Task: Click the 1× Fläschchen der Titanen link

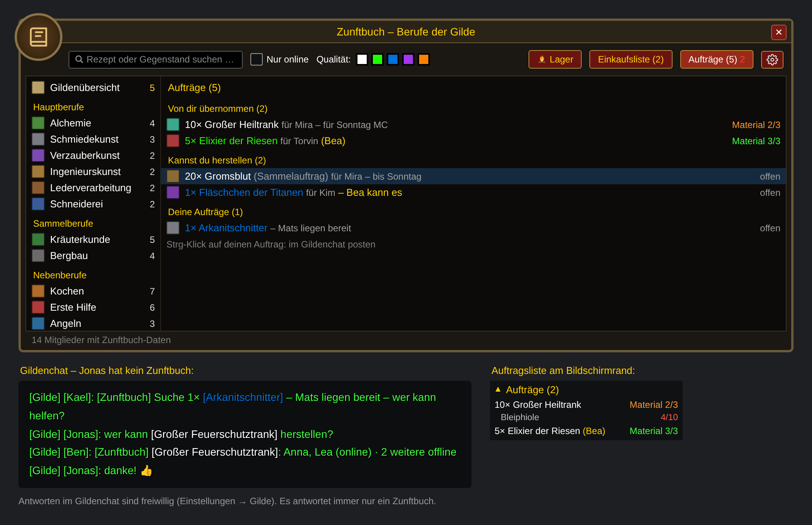Action: pyautogui.click(x=244, y=193)
